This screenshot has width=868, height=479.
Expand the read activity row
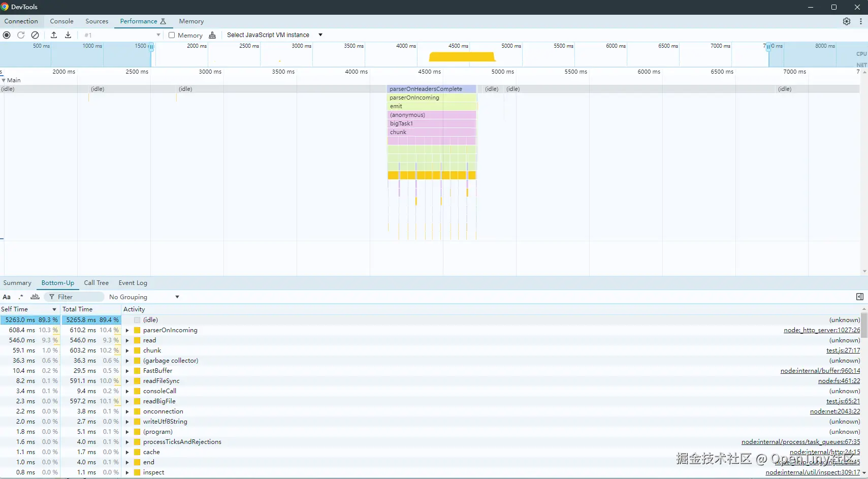pyautogui.click(x=127, y=340)
